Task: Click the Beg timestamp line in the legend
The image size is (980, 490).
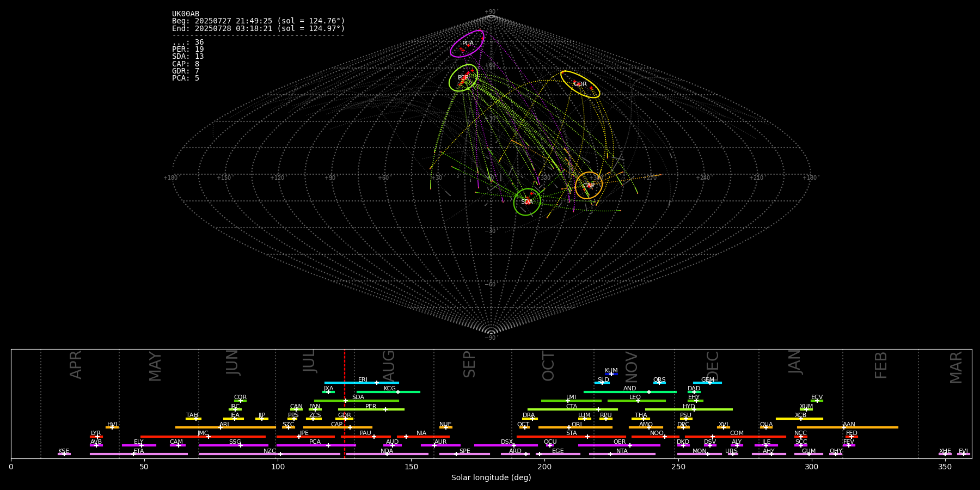Action: (259, 21)
